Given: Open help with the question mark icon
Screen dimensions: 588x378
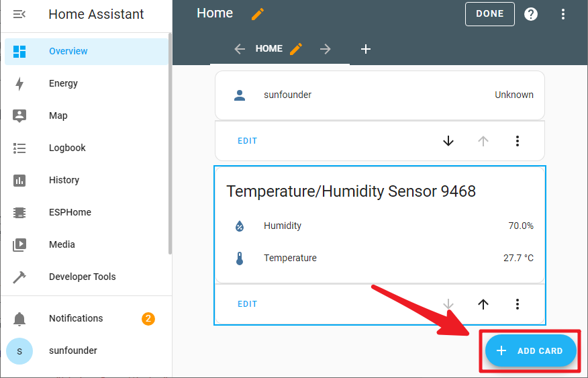Looking at the screenshot, I should pos(531,14).
